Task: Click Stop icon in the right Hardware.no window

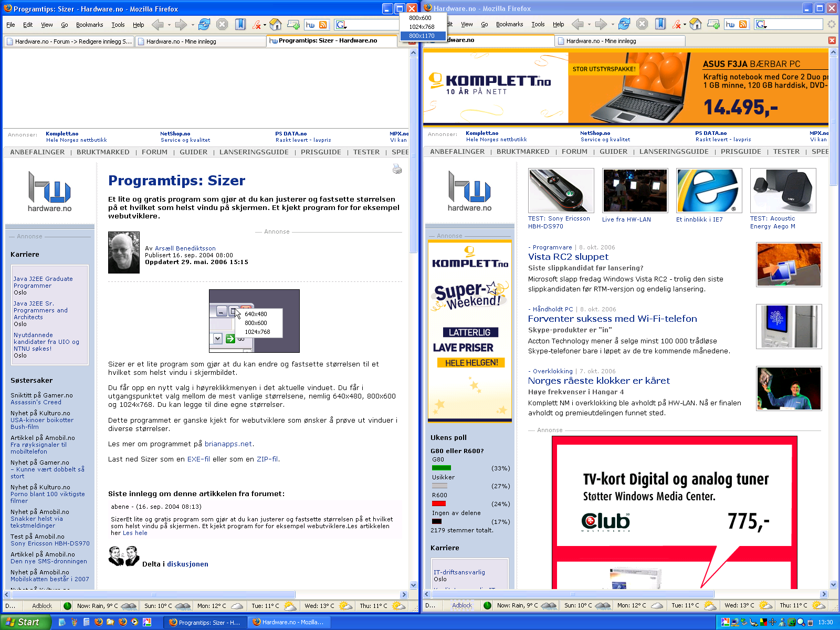Action: [x=642, y=24]
